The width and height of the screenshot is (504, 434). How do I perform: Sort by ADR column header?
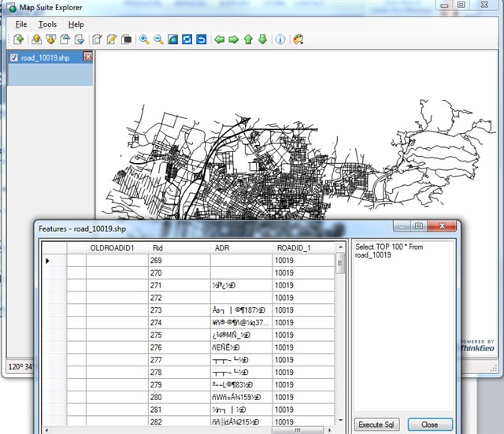(242, 248)
